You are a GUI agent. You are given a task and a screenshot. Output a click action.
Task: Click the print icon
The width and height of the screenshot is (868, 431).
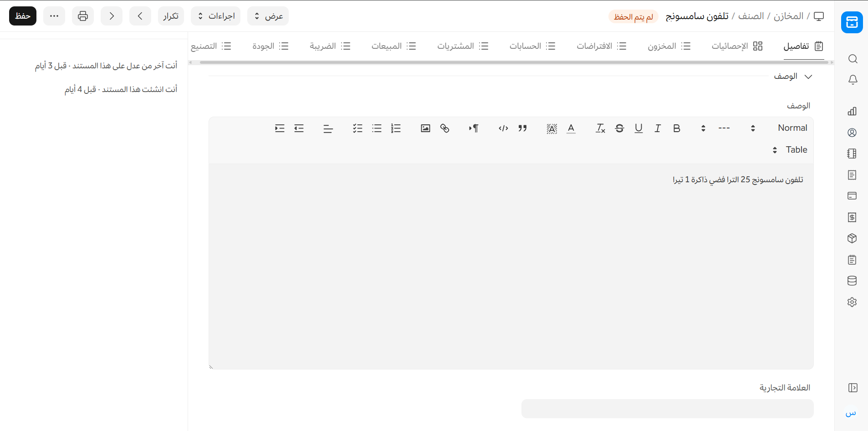coord(83,16)
